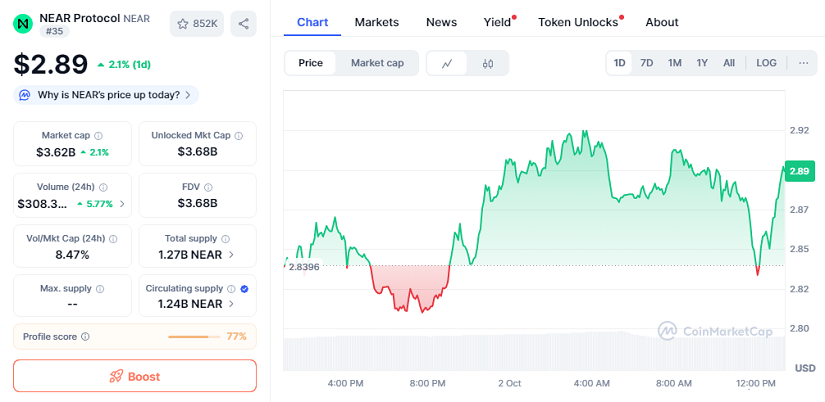Select the 7D time range
Image resolution: width=825 pixels, height=402 pixels.
point(647,63)
